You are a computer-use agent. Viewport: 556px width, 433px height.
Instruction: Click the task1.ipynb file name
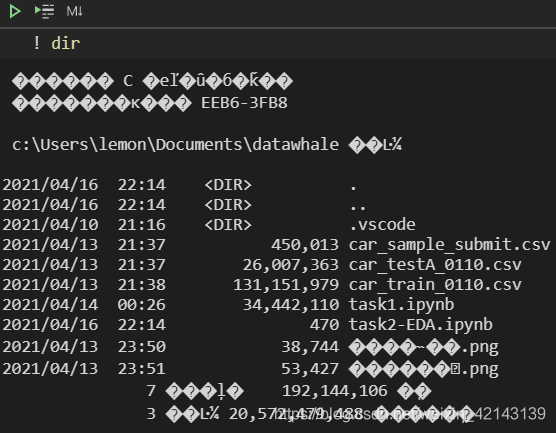401,305
